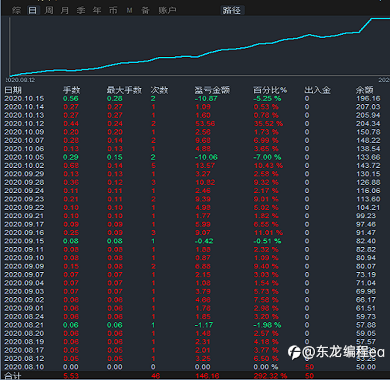Select the 2020.10.07 date cell
The height and width of the screenshot is (380, 390).
click(24, 140)
